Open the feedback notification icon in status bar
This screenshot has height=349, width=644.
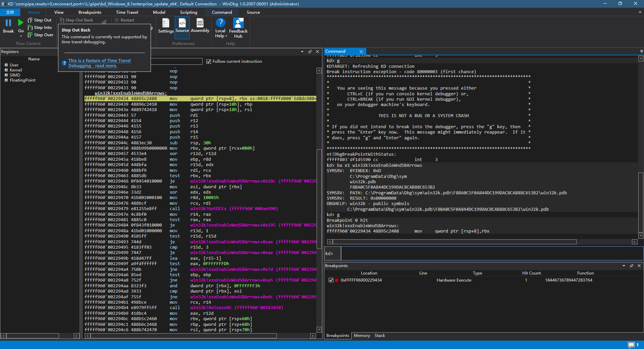631,345
